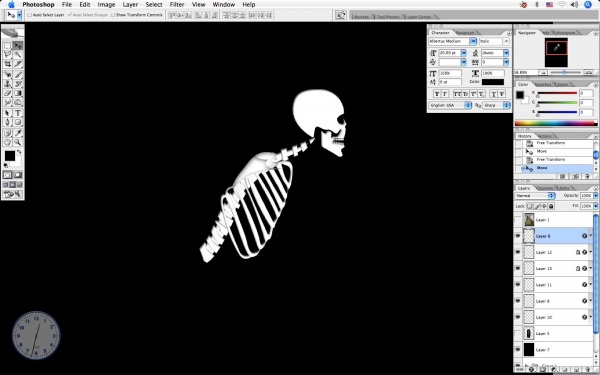Open the font family dropdown
Screen dimensions: 600x375
click(473, 41)
